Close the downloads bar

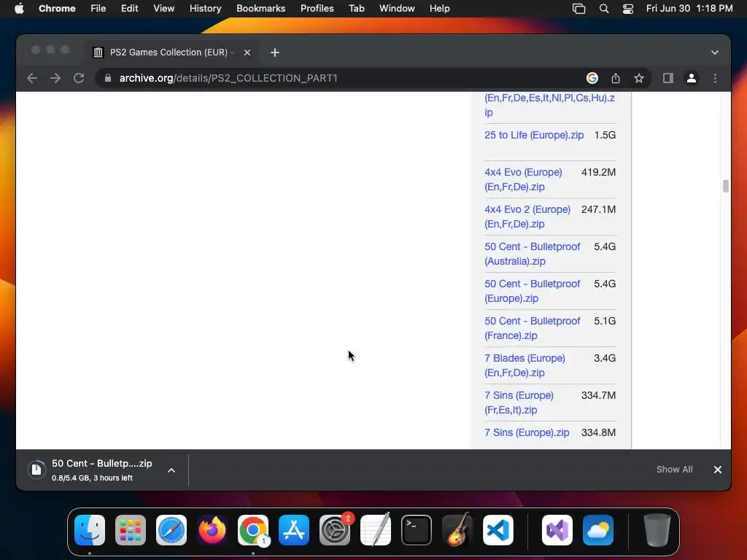[x=718, y=470]
